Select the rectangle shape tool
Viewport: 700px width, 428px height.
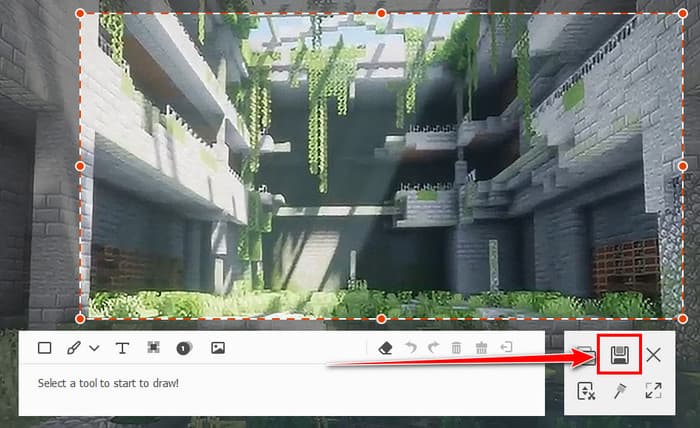(x=45, y=348)
